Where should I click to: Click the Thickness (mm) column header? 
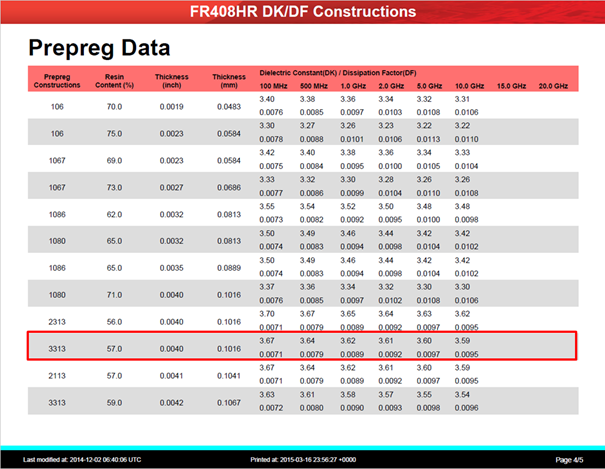[x=229, y=81]
